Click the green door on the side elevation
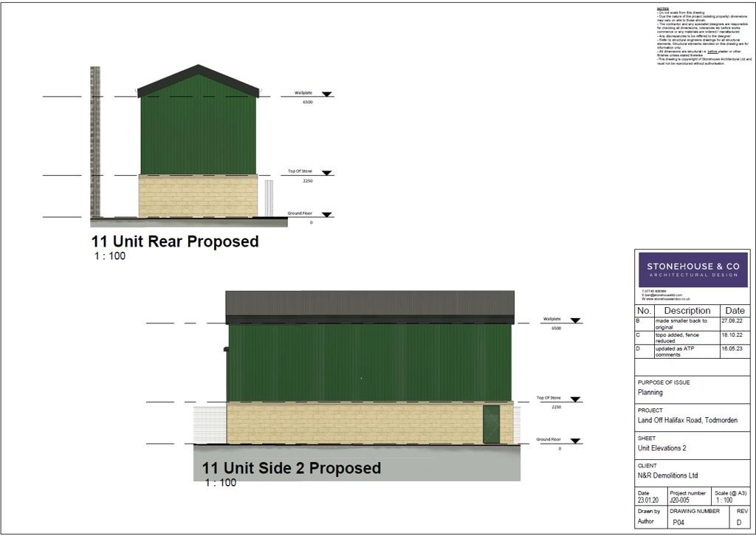The width and height of the screenshot is (756, 536). tap(491, 424)
